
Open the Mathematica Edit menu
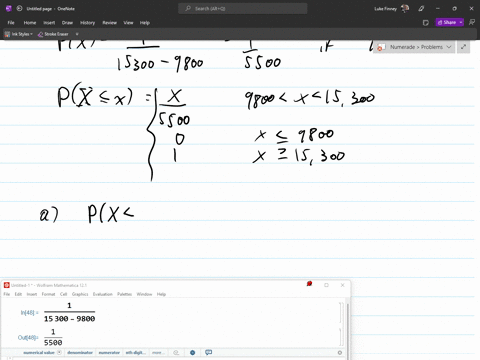coord(18,294)
